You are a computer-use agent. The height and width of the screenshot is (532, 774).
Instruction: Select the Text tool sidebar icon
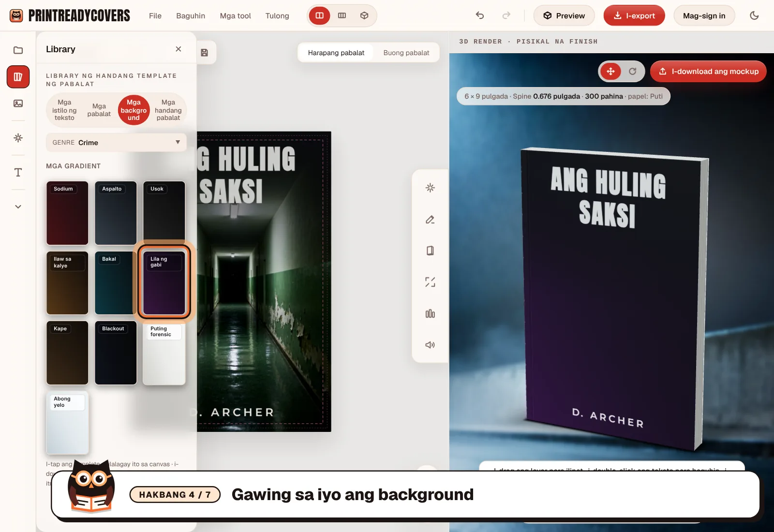[x=18, y=172]
